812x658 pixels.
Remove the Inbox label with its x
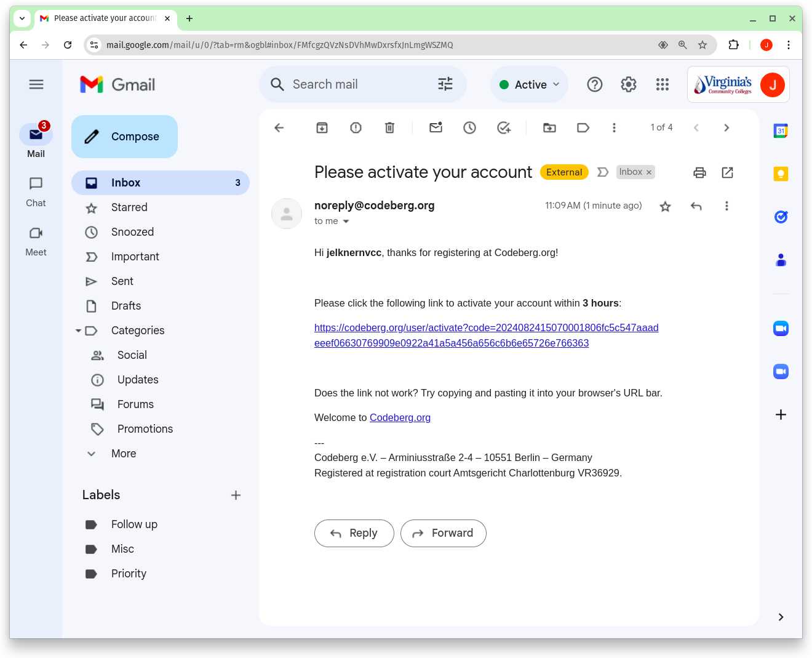coord(649,172)
